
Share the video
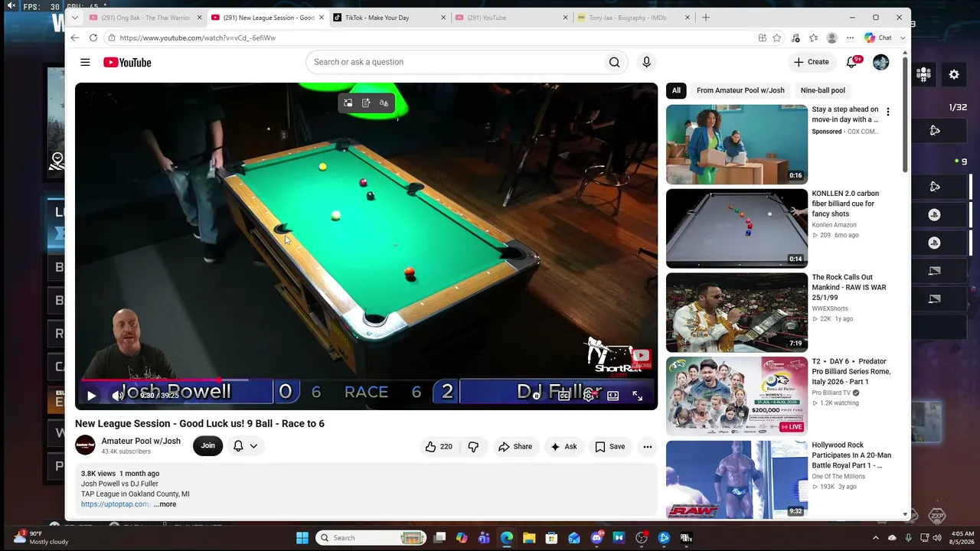point(515,446)
